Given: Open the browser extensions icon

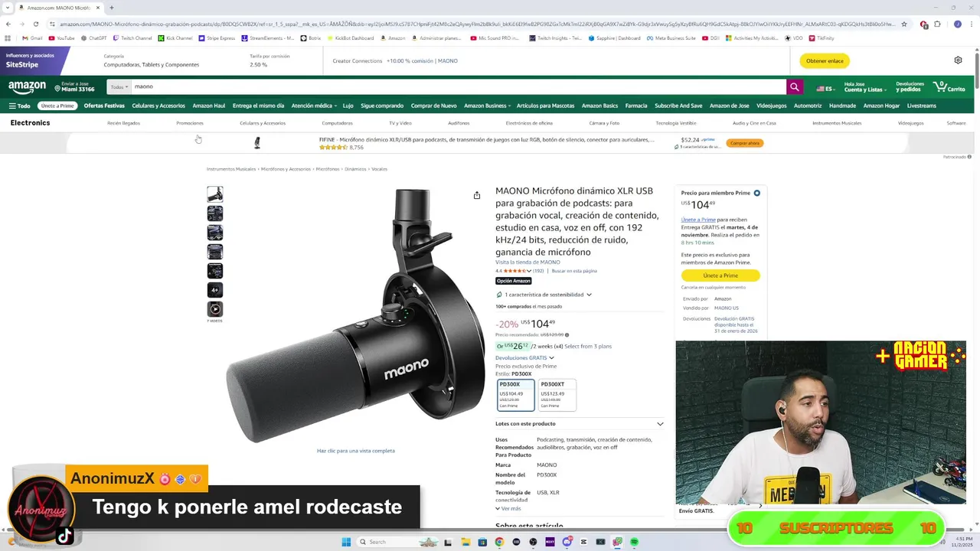Looking at the screenshot, I should (937, 24).
